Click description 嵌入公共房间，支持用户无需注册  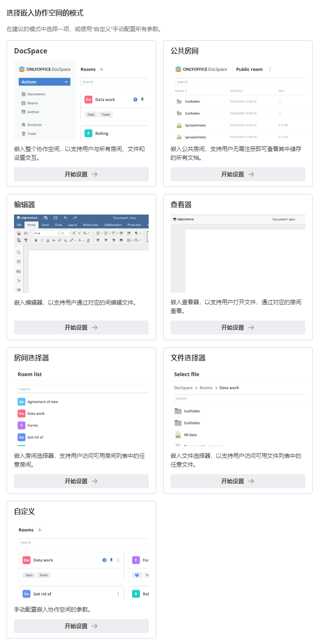(236, 153)
